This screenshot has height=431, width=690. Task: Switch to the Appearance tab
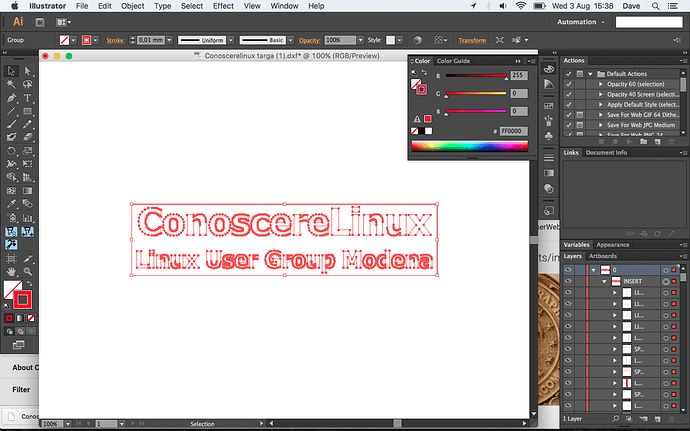(613, 245)
